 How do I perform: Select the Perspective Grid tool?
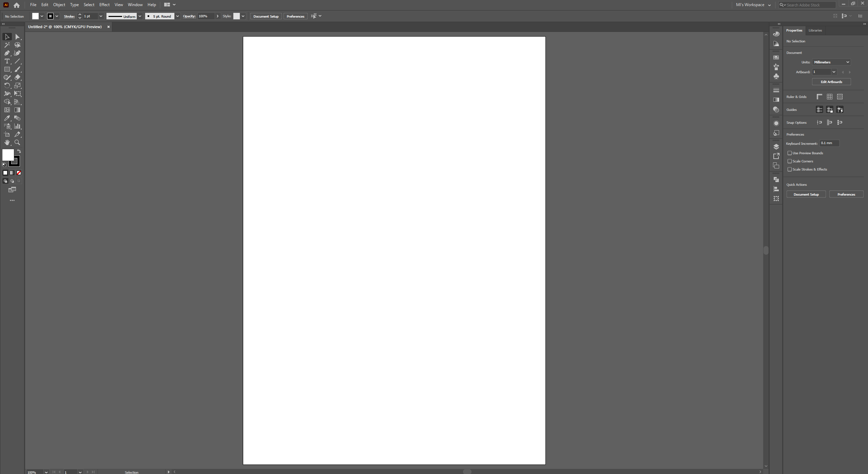[18, 102]
